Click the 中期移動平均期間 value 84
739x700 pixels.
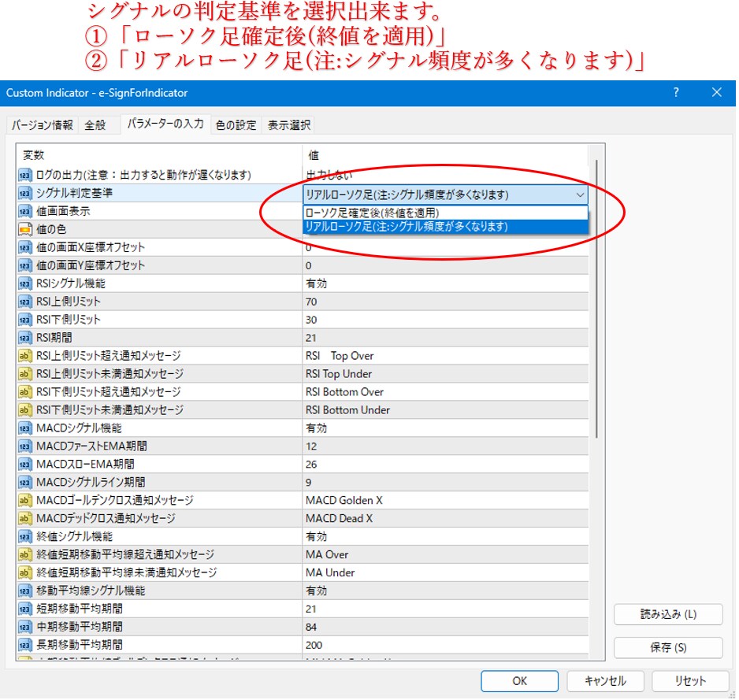pos(311,628)
